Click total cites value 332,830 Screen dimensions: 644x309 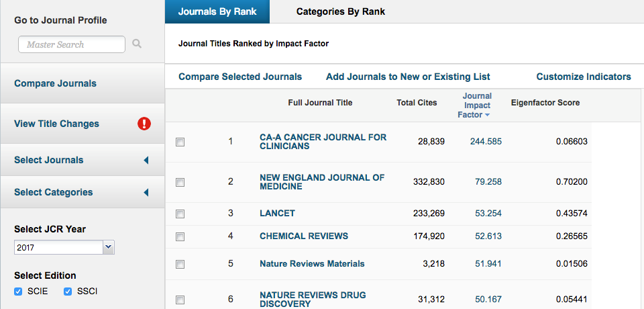tap(429, 182)
